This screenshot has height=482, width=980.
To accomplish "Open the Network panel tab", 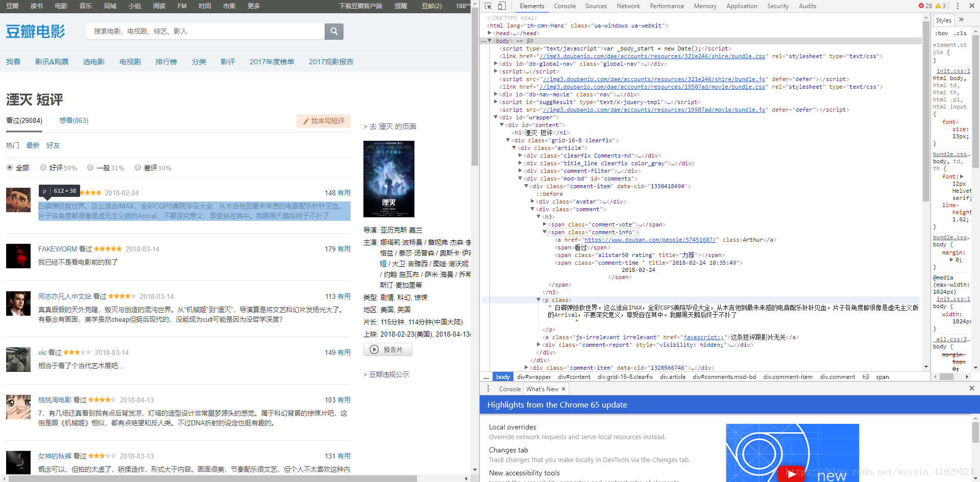I will [x=628, y=6].
